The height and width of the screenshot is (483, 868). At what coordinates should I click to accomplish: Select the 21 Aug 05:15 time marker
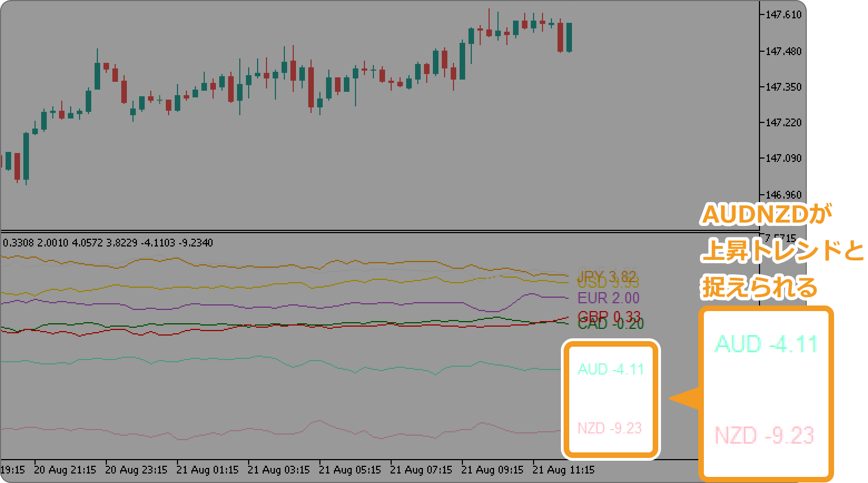tap(350, 470)
